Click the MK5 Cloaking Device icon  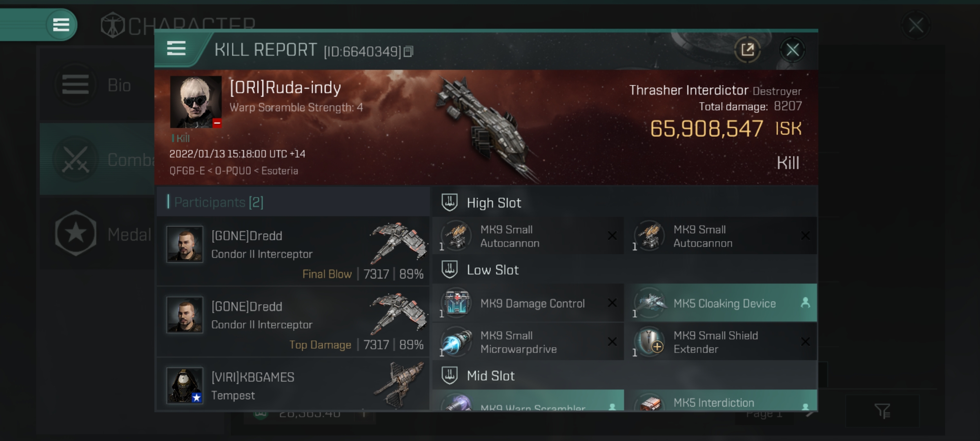point(650,303)
